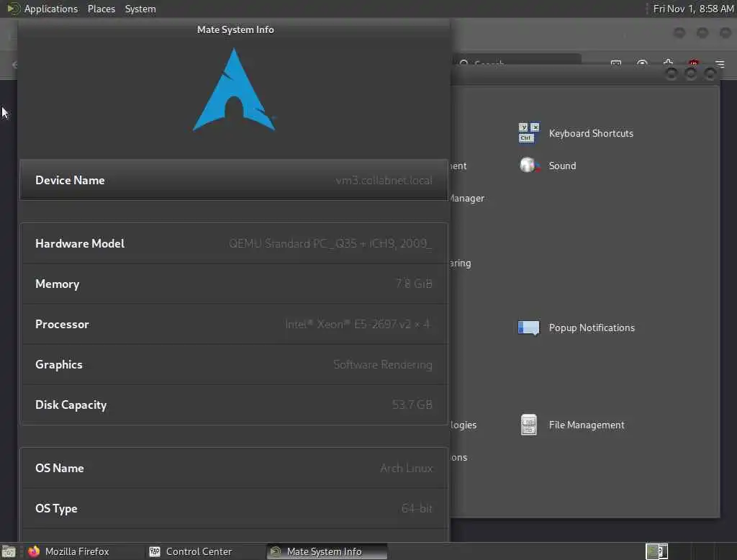This screenshot has height=560, width=737.
Task: Click the Software Rendering graphics value
Action: [383, 364]
